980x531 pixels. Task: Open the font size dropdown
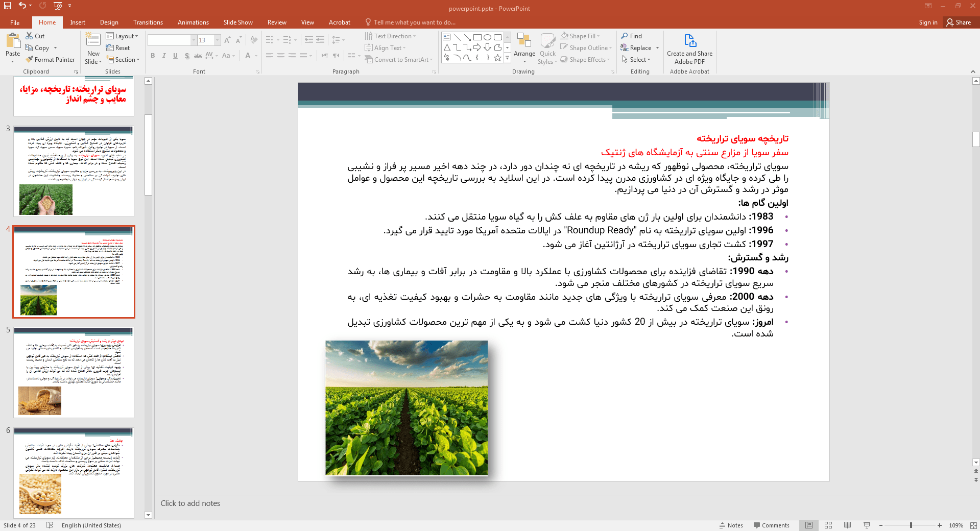click(x=218, y=40)
